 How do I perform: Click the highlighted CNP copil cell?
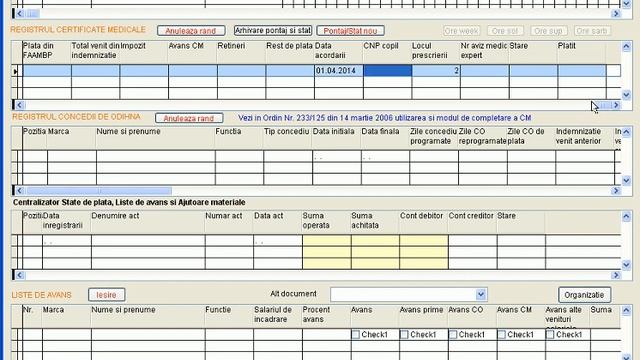pyautogui.click(x=387, y=71)
